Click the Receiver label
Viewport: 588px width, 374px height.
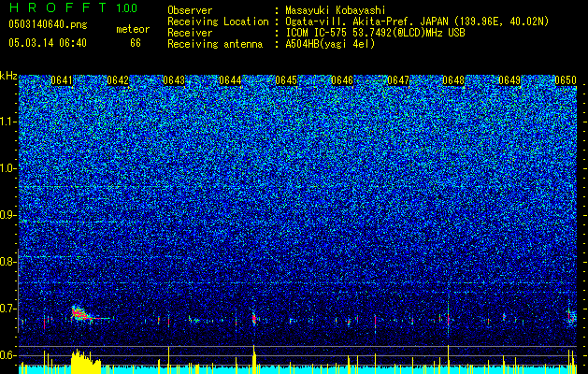pos(190,33)
